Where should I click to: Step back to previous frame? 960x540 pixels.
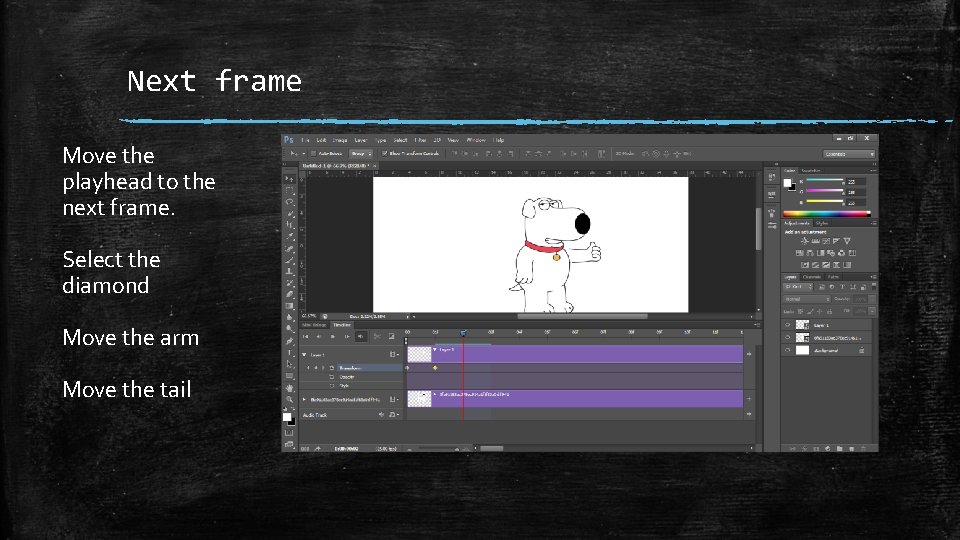(319, 336)
